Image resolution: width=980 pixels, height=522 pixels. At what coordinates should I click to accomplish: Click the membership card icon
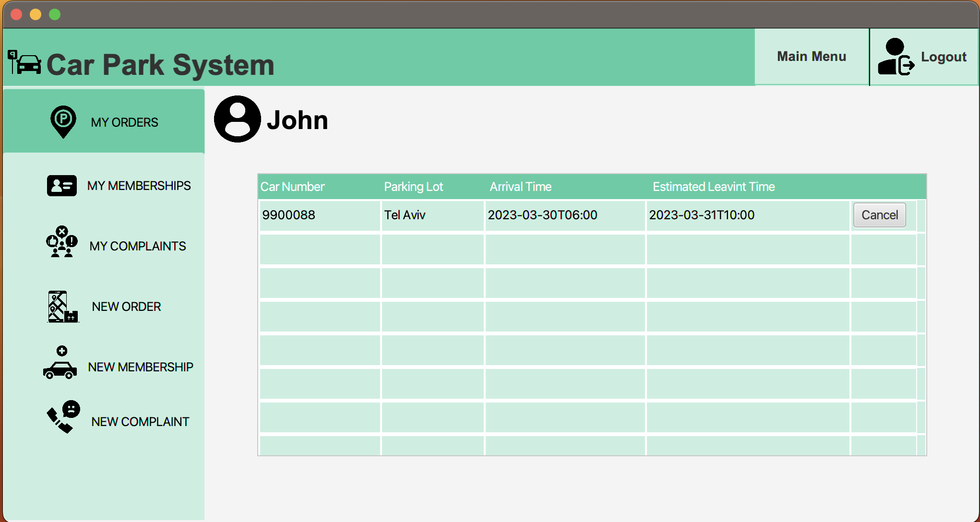(x=61, y=186)
